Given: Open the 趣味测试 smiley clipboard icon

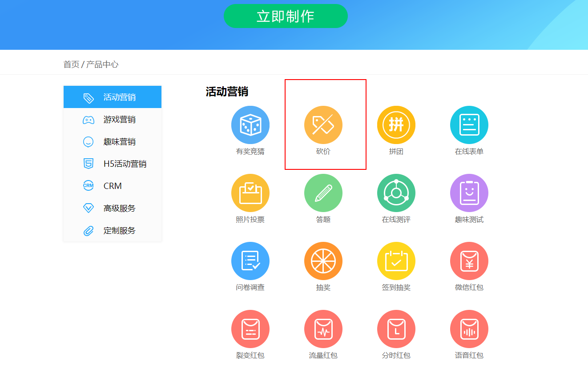Looking at the screenshot, I should click(469, 193).
